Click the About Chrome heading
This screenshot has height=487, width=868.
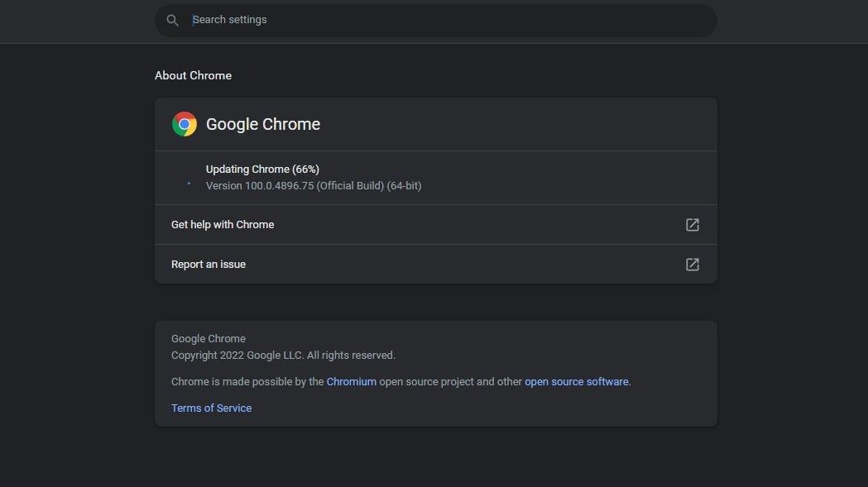(193, 75)
